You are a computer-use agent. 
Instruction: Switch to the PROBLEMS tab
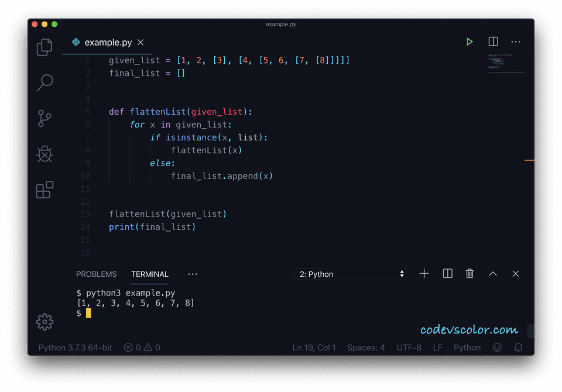[96, 274]
